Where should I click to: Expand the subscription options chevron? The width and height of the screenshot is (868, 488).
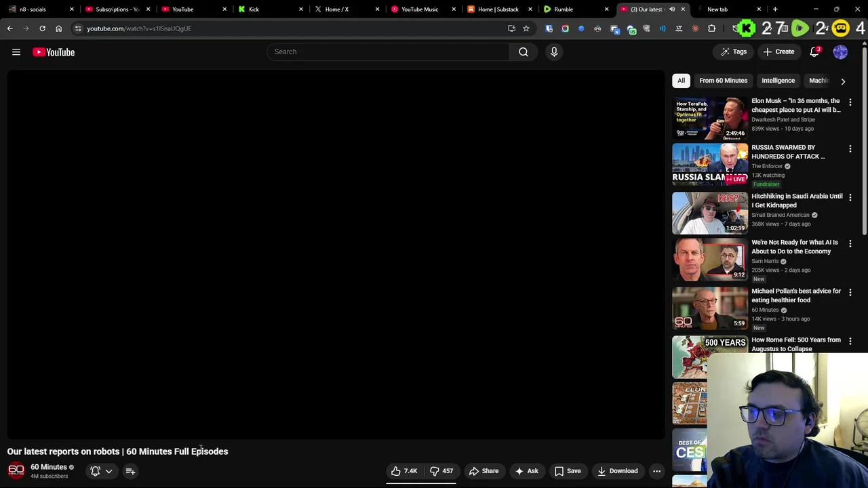108,471
